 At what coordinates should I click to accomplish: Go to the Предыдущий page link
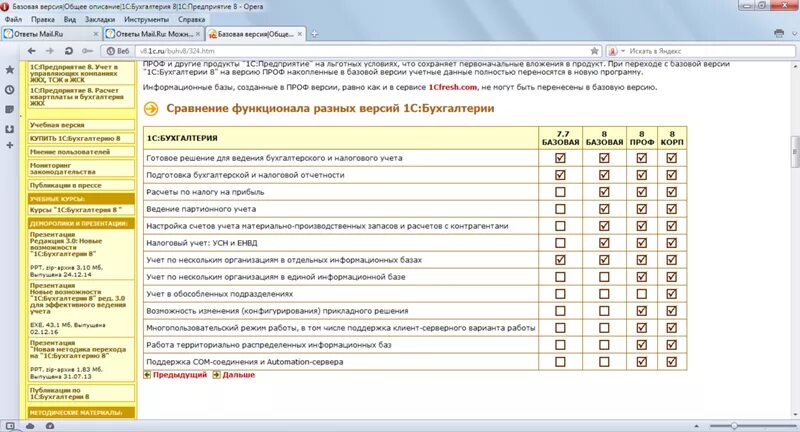[x=180, y=375]
